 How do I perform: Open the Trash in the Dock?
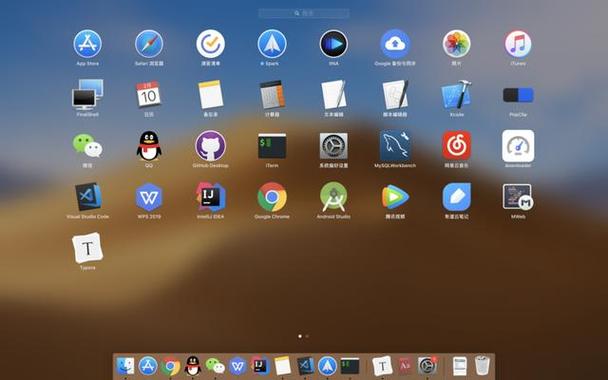coord(482,365)
